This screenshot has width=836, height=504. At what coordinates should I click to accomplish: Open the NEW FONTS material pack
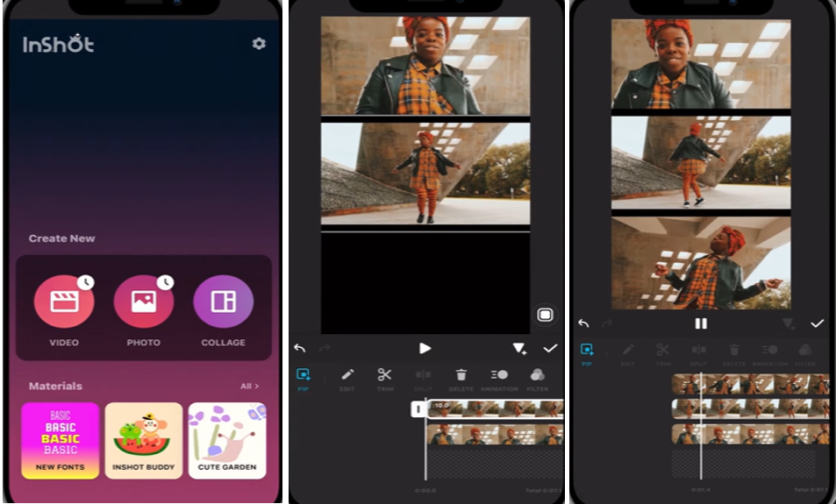(61, 441)
